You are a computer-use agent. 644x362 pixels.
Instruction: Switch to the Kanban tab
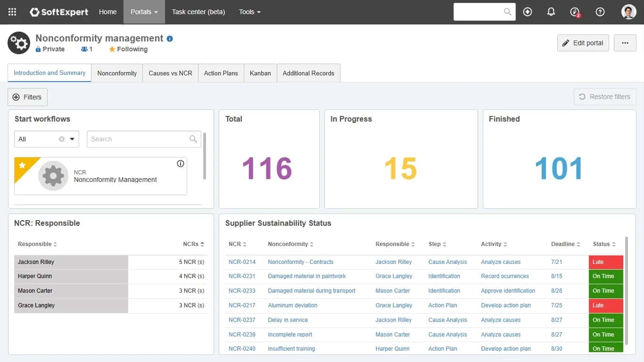(260, 73)
